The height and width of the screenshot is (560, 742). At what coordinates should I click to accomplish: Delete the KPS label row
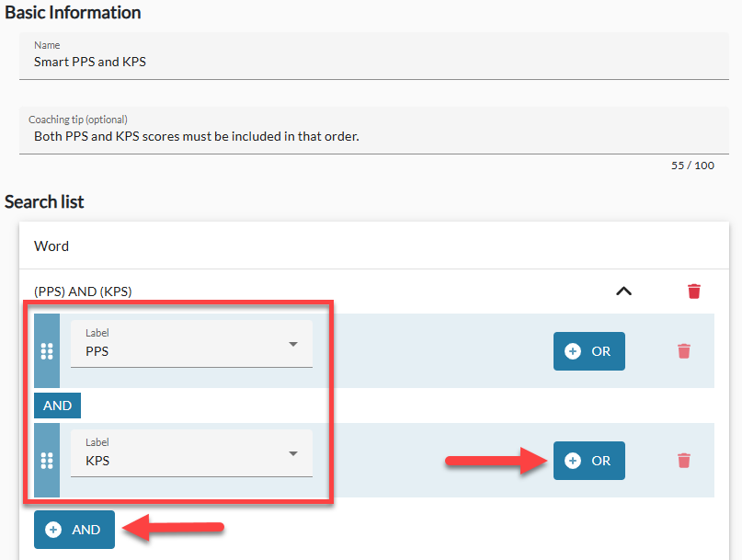point(684,460)
